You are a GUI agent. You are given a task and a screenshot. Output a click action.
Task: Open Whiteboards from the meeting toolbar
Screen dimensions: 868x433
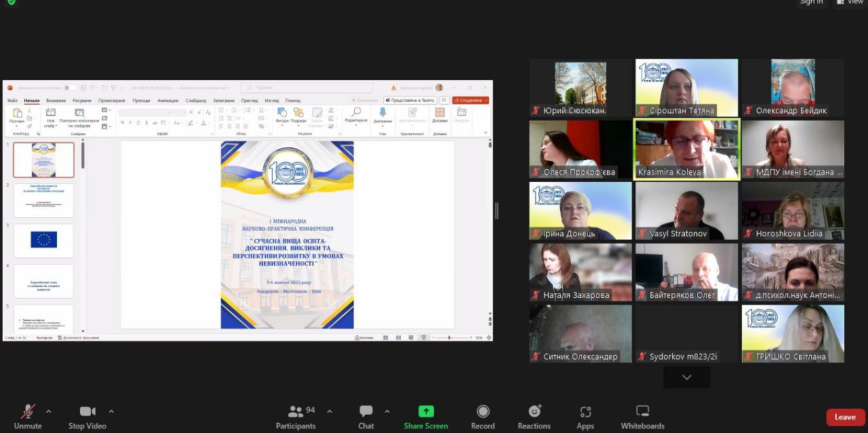click(642, 412)
